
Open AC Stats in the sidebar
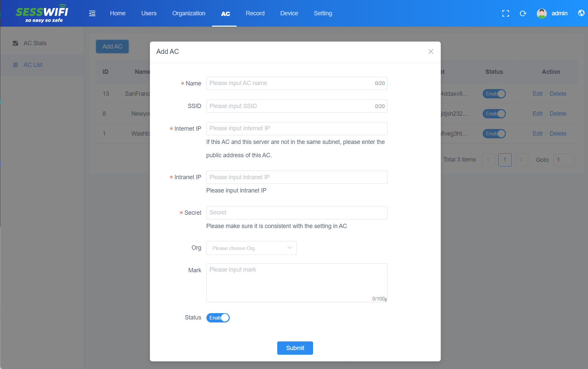click(42, 43)
